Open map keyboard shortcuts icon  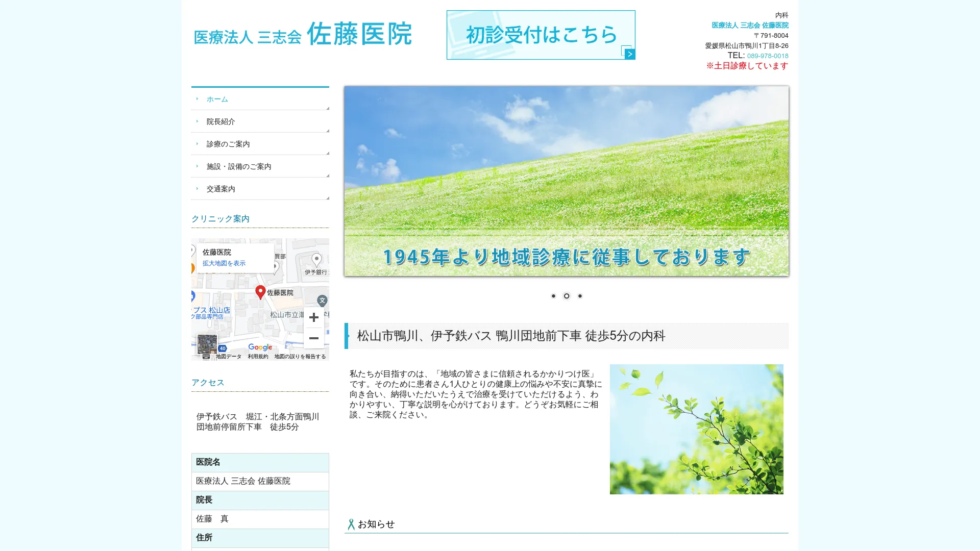206,357
